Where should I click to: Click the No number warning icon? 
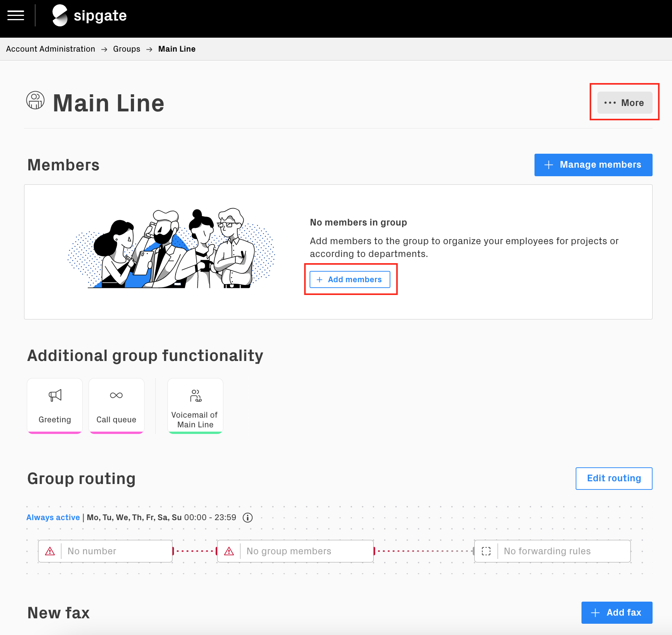[x=50, y=551]
